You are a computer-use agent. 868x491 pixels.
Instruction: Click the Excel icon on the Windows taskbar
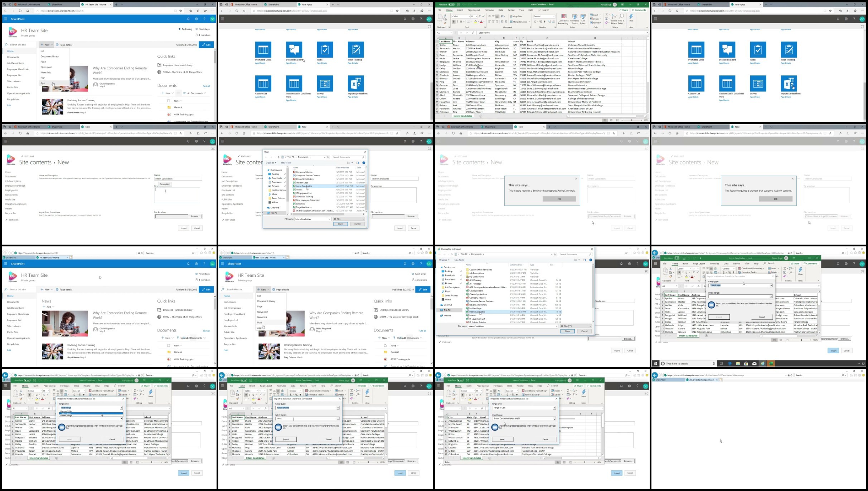pyautogui.click(x=771, y=364)
